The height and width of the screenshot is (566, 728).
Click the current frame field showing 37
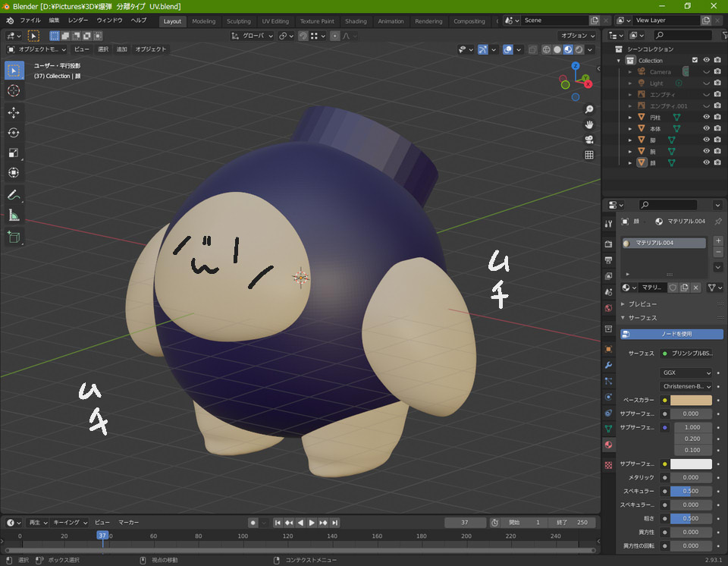465,523
